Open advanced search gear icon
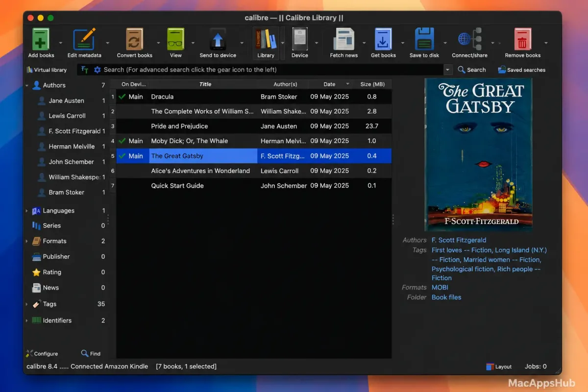The height and width of the screenshot is (392, 588). [97, 70]
